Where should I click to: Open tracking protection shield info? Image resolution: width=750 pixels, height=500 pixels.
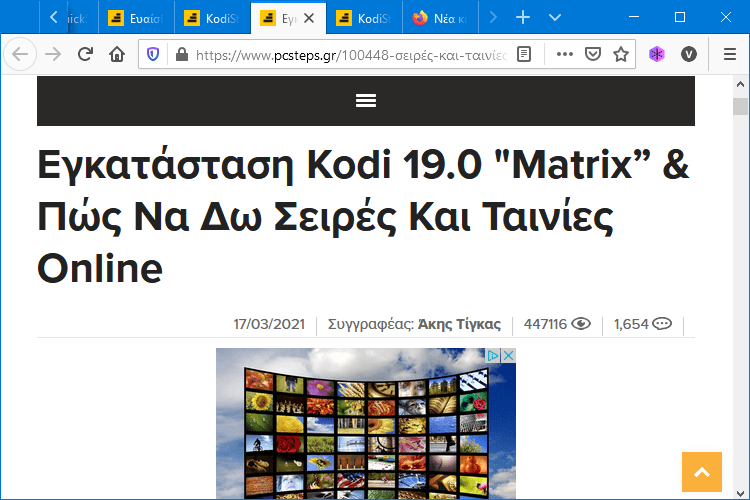153,55
